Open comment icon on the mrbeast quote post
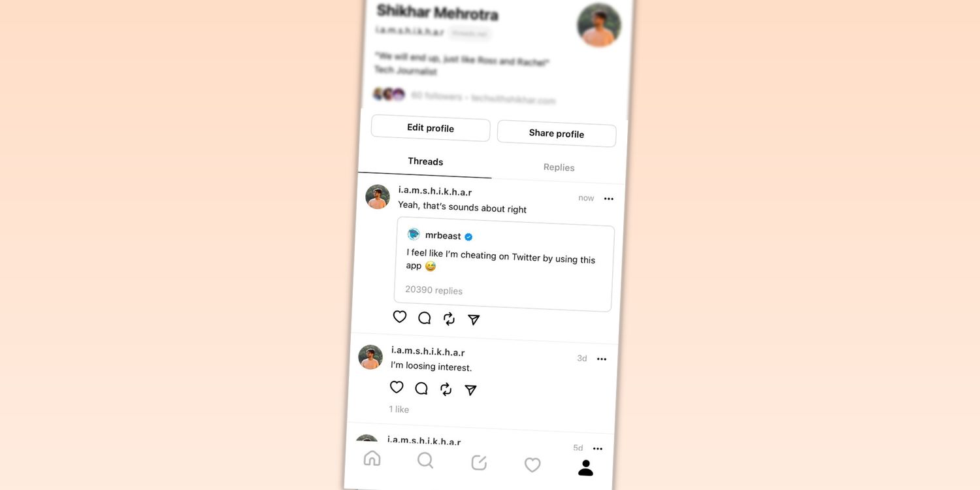This screenshot has height=490, width=980. 425,318
